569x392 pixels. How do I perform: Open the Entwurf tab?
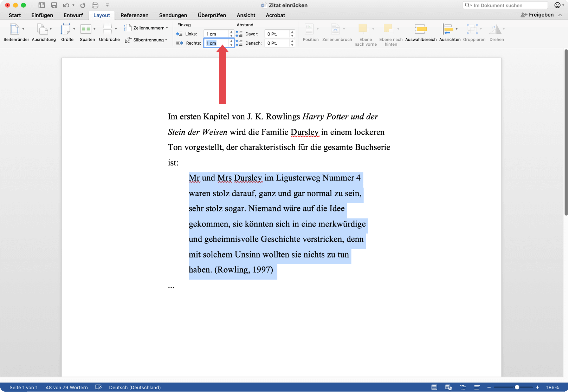(73, 15)
